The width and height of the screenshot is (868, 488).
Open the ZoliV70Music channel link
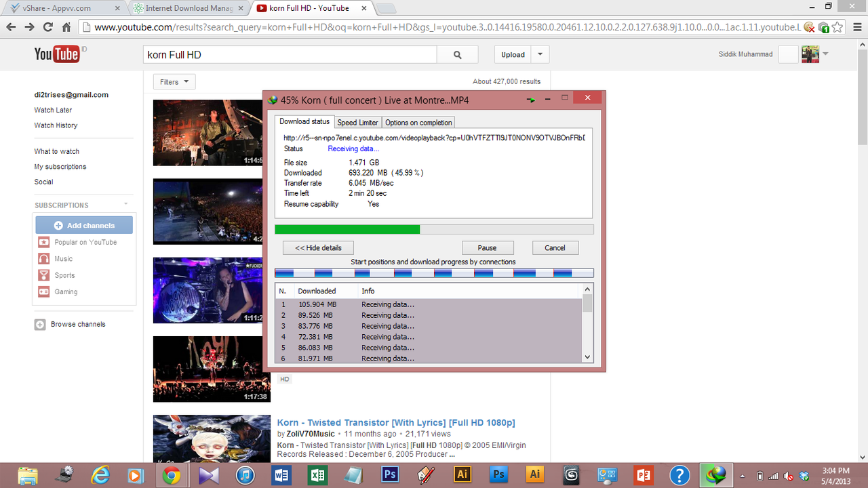point(311,434)
